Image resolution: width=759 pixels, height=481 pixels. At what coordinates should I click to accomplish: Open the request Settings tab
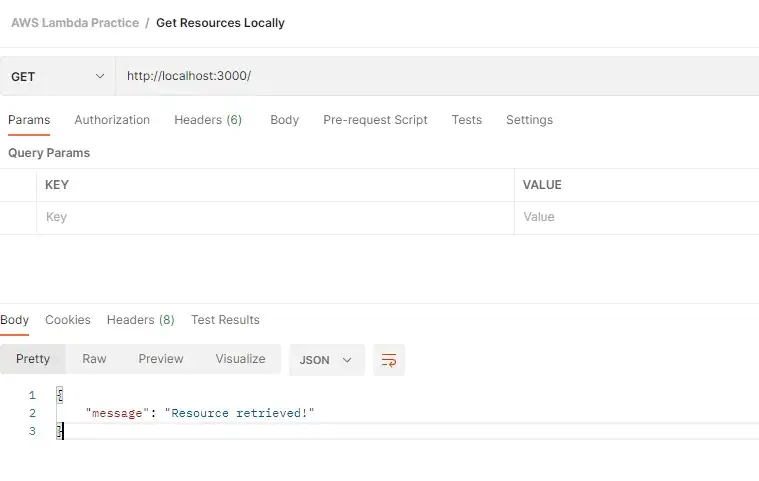[x=529, y=120]
